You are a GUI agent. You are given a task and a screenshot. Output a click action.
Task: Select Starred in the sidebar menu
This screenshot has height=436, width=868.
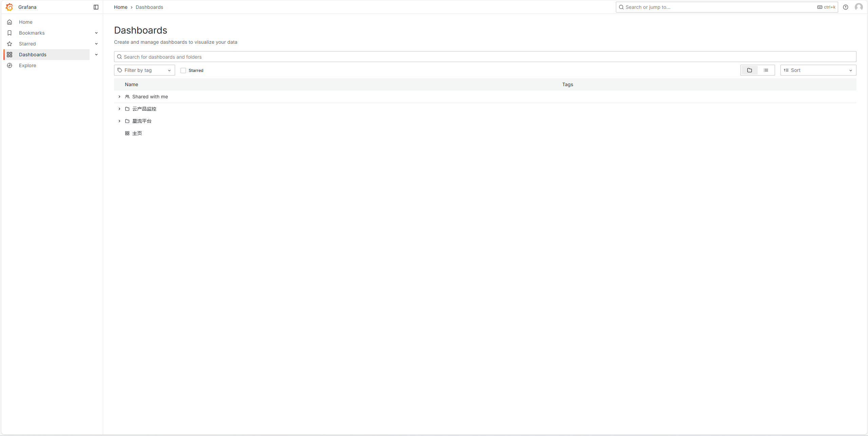[x=27, y=44]
